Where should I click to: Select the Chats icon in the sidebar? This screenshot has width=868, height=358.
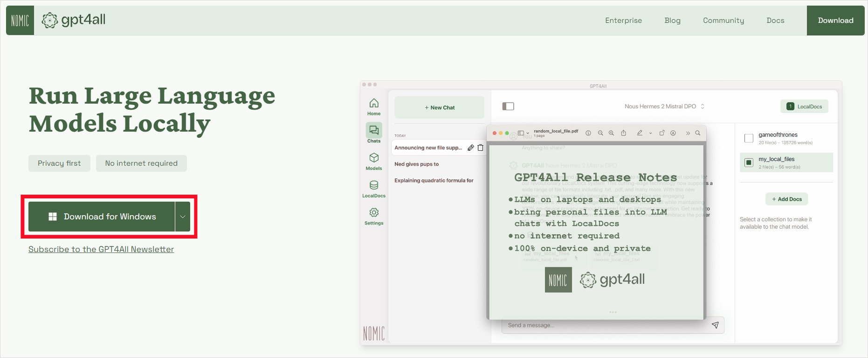coord(374,130)
